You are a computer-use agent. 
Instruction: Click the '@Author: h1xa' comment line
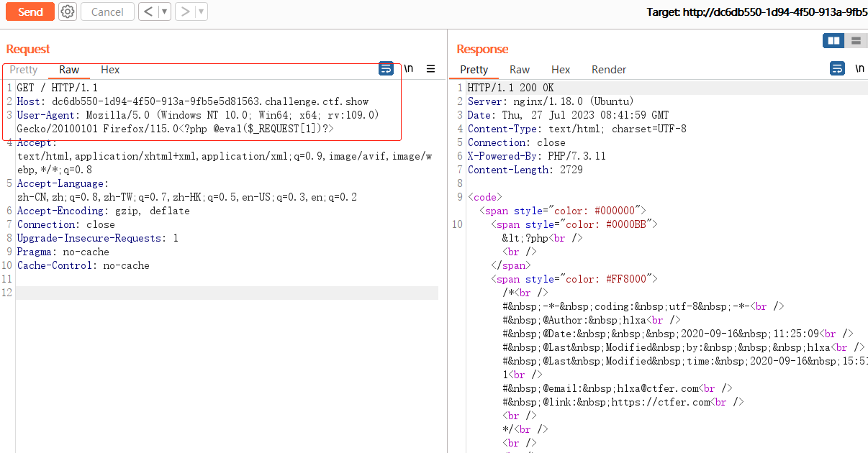coord(592,320)
